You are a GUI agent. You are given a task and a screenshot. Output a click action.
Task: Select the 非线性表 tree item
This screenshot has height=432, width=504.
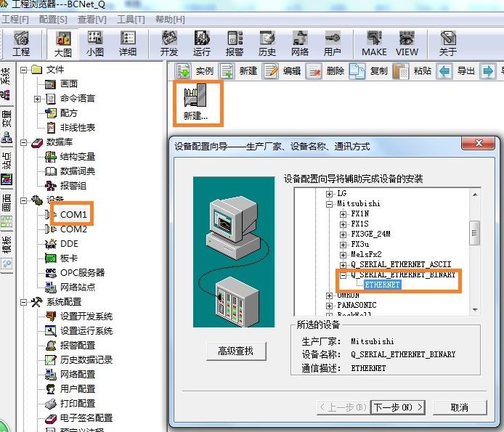[78, 128]
